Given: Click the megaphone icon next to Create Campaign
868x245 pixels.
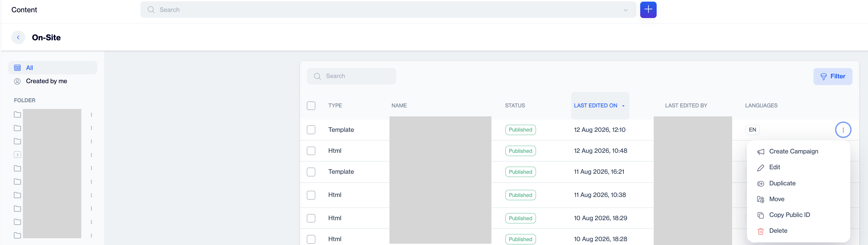Looking at the screenshot, I should click(761, 152).
